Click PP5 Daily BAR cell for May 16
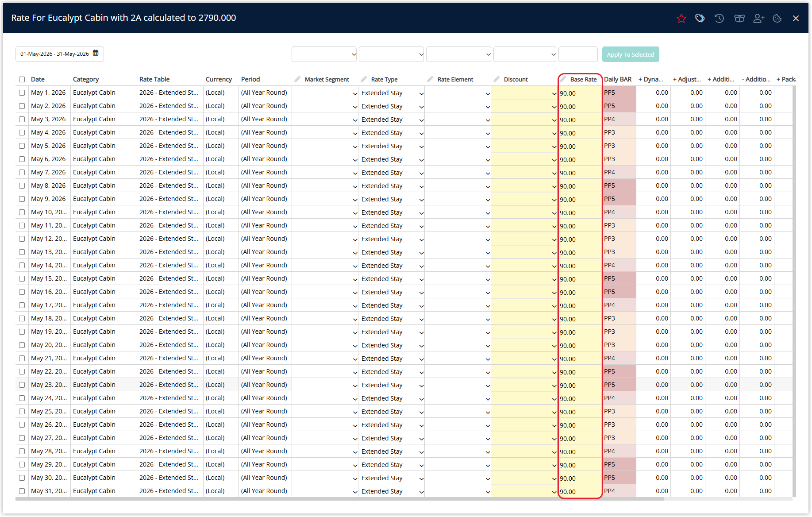This screenshot has height=517, width=812. (x=620, y=292)
